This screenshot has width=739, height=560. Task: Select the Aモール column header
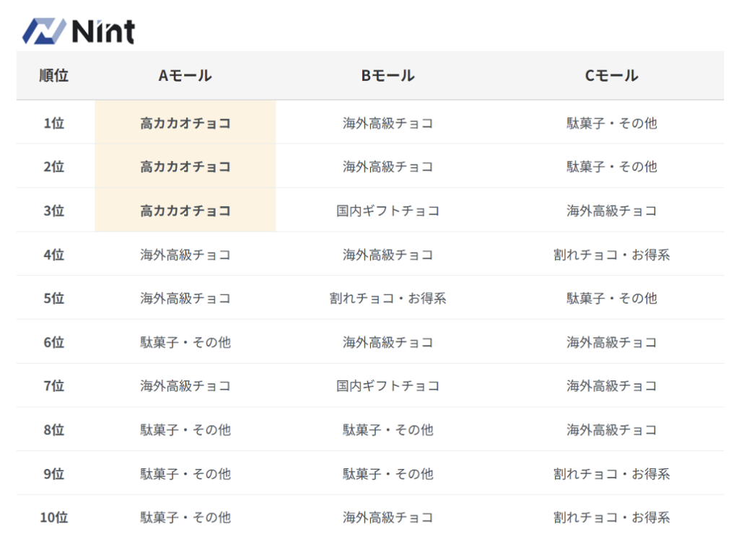[185, 76]
